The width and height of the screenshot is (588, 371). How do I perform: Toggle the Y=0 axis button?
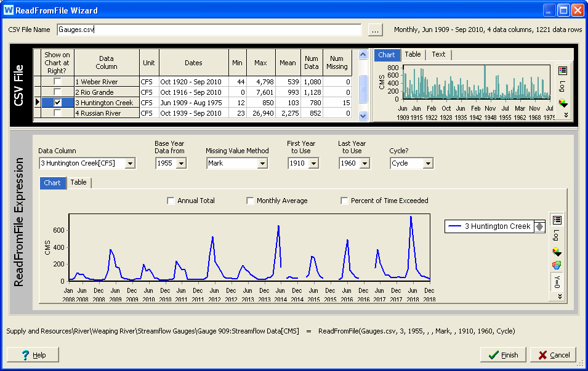tap(557, 282)
